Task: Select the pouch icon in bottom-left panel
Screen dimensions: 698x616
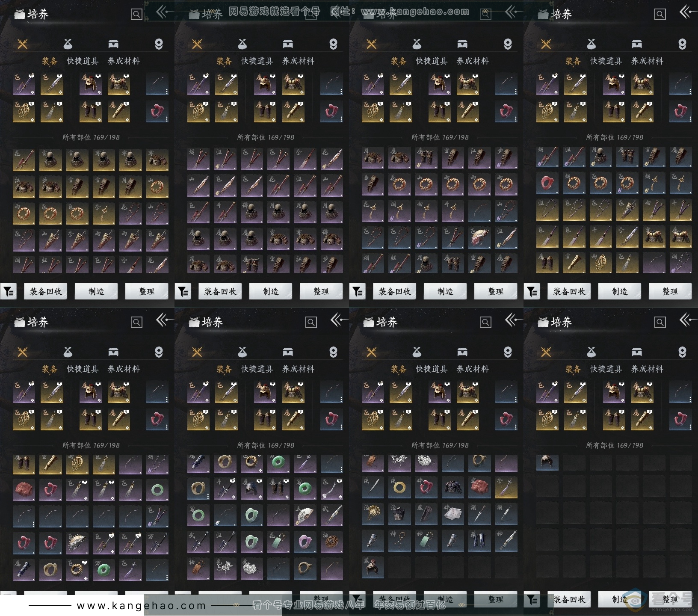Action: 68,352
